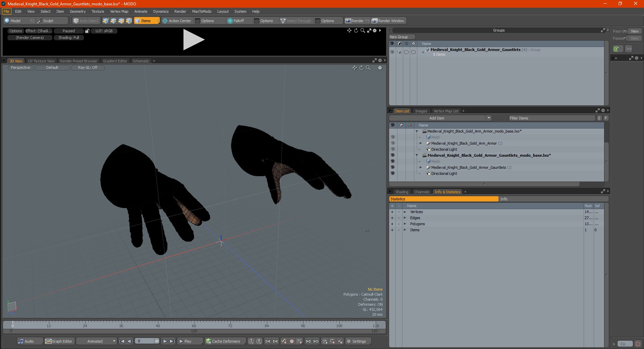Expand the Polygons statistics row
Screen dimensions: 644x349
405,224
